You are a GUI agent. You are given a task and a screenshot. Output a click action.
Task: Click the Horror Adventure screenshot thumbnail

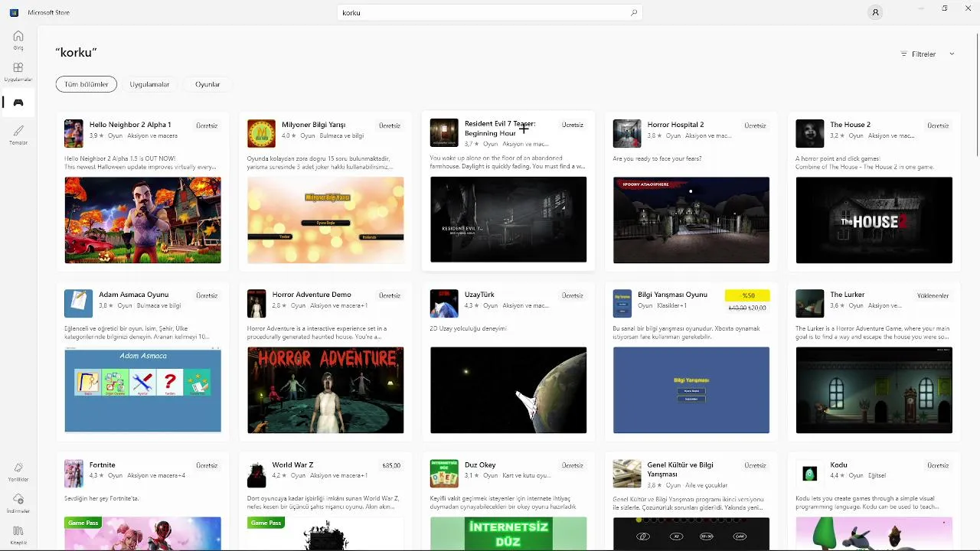(325, 390)
